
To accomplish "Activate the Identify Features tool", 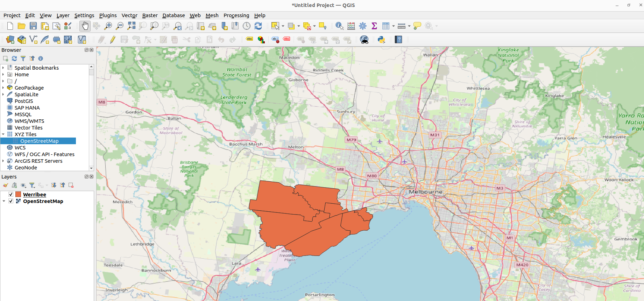I will point(339,26).
